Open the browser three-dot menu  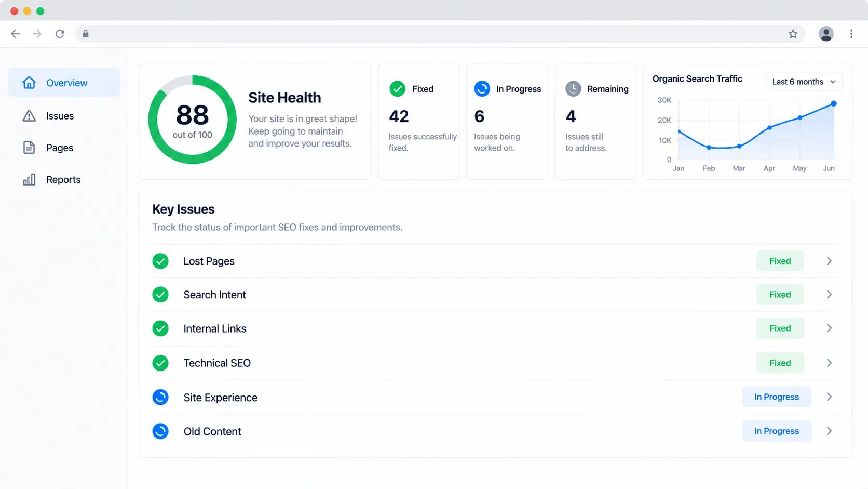pos(851,34)
